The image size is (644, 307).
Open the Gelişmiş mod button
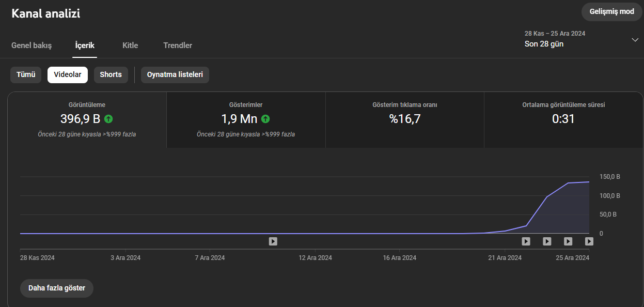pos(612,11)
